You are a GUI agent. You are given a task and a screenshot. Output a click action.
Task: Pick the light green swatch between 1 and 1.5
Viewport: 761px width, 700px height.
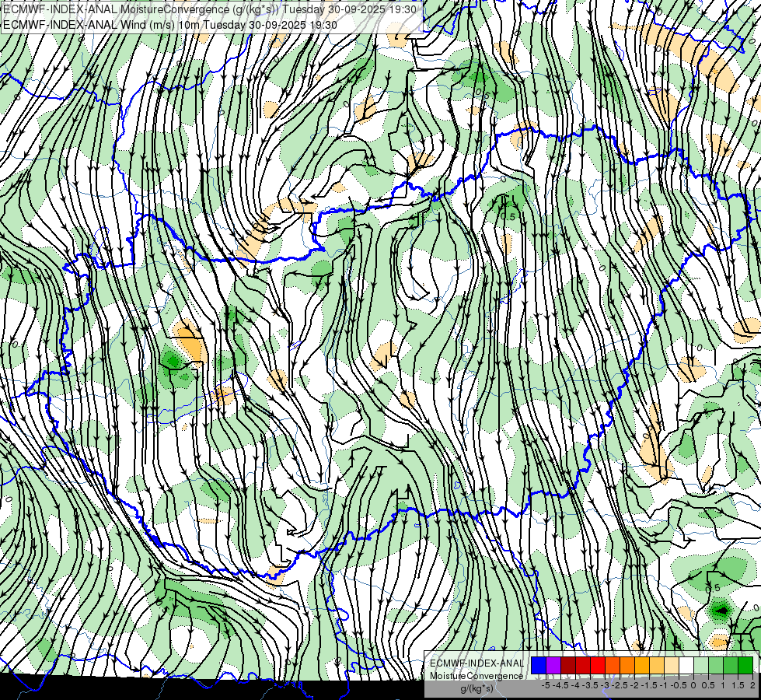coord(716,666)
